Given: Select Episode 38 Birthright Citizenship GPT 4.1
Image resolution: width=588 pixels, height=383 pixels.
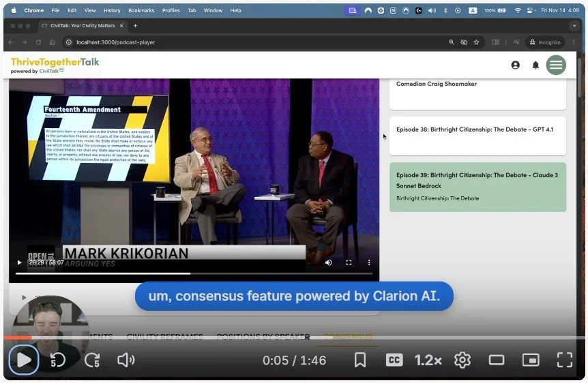Looking at the screenshot, I should click(x=477, y=136).
